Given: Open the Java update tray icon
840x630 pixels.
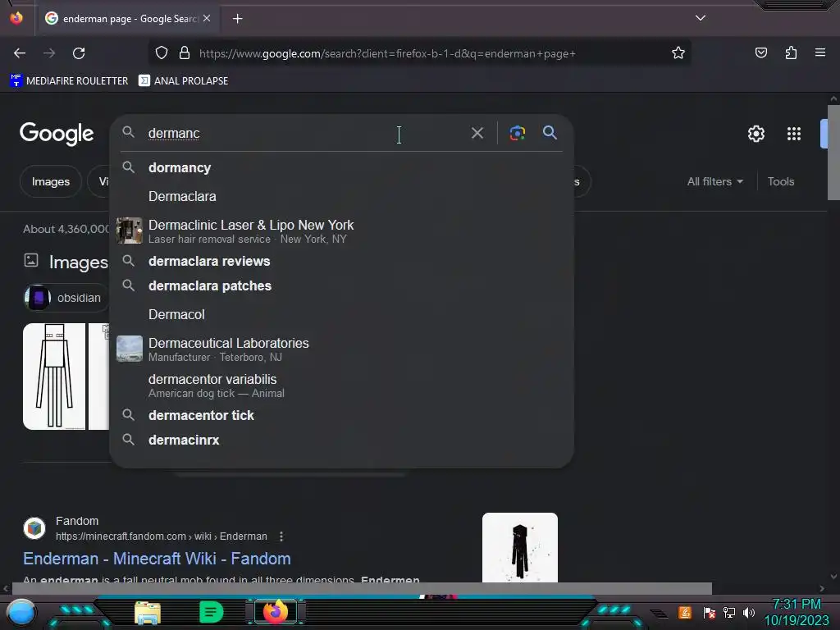Looking at the screenshot, I should pos(685,612).
